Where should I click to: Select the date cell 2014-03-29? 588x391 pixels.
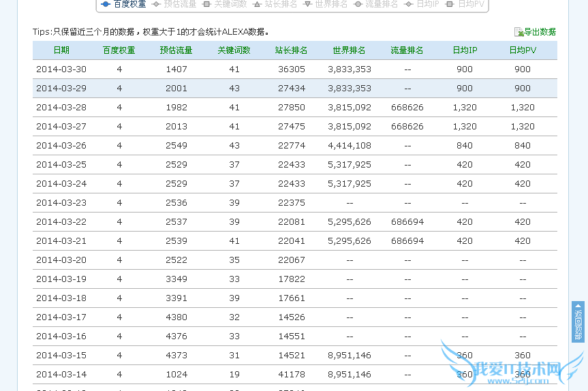[61, 89]
